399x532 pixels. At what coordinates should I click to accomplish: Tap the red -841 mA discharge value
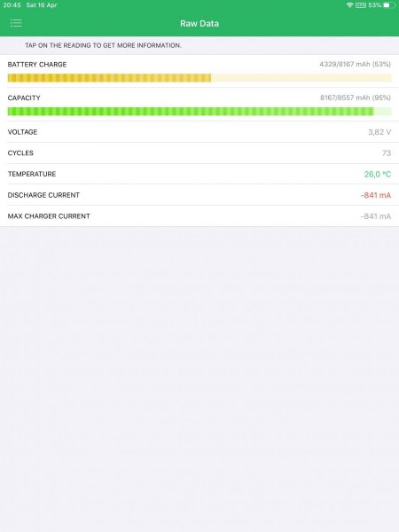[x=376, y=195]
